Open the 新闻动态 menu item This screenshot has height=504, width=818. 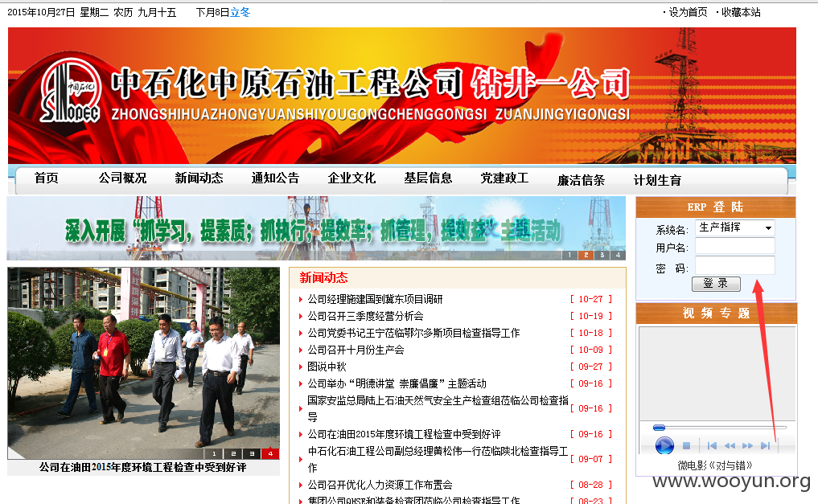coord(199,178)
